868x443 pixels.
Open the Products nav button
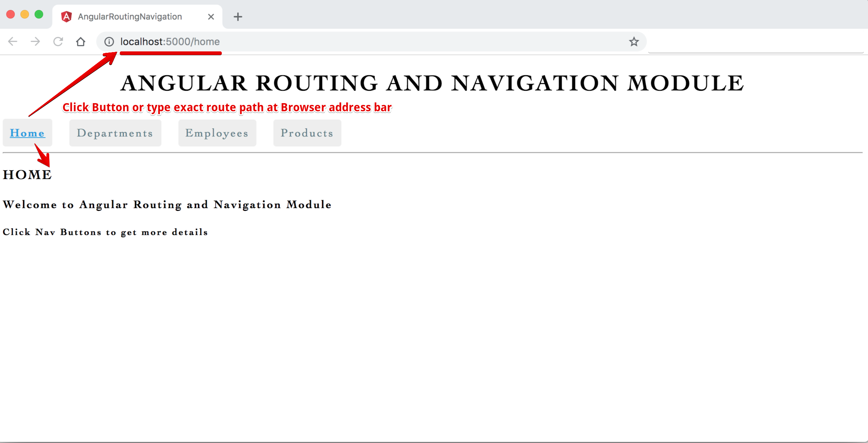coord(307,133)
